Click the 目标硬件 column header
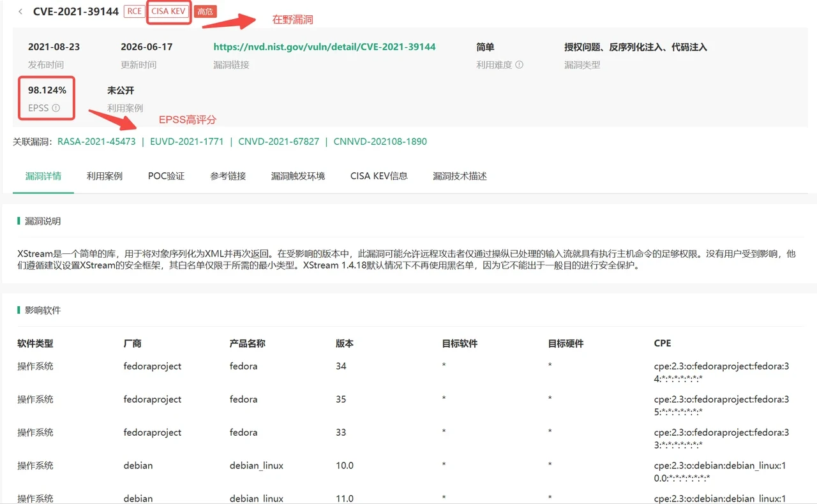817x504 pixels. [566, 343]
